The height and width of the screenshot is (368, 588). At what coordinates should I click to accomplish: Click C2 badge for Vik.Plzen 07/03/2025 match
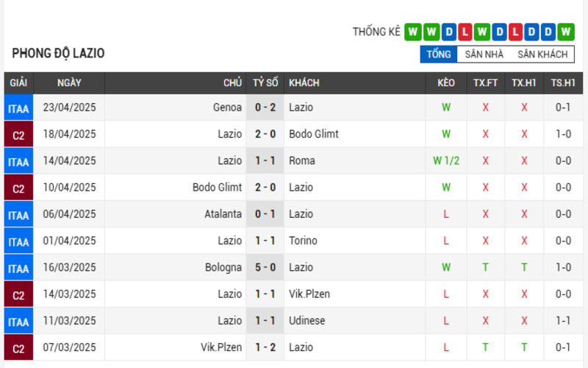pos(18,347)
